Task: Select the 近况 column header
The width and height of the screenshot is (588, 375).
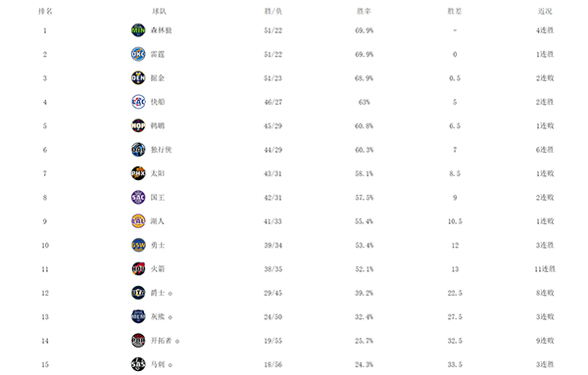Action: 545,11
